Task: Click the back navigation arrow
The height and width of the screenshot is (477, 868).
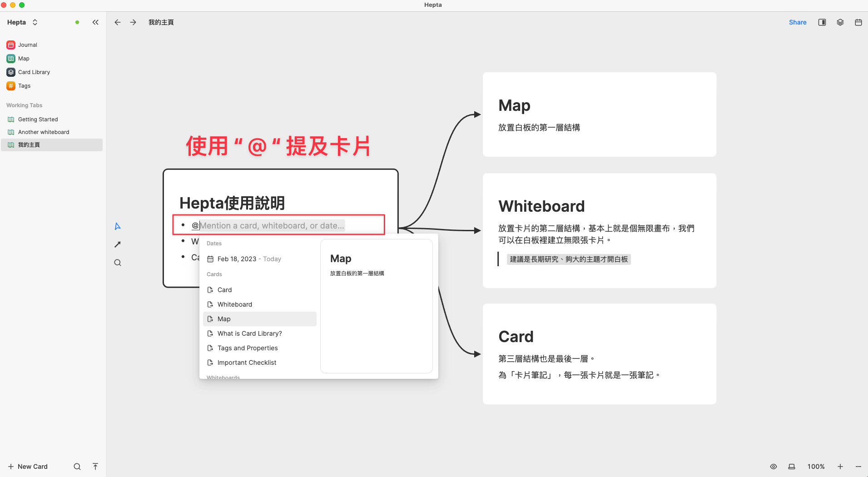Action: (117, 22)
